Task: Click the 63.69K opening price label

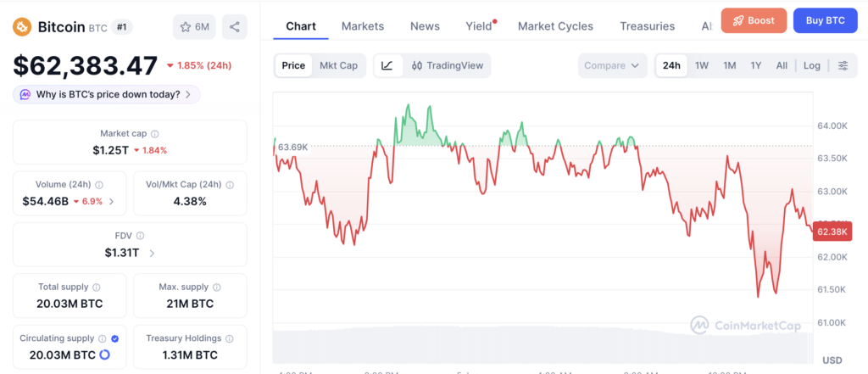Action: pyautogui.click(x=292, y=147)
